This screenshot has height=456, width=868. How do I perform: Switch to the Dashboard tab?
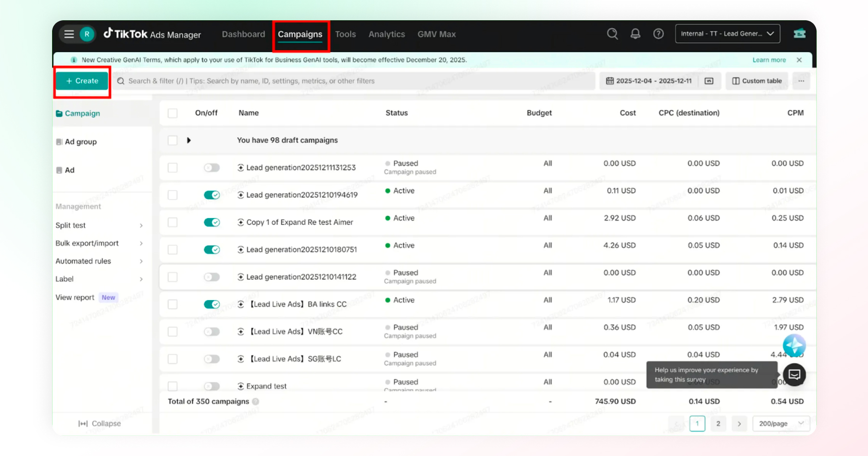coord(244,34)
